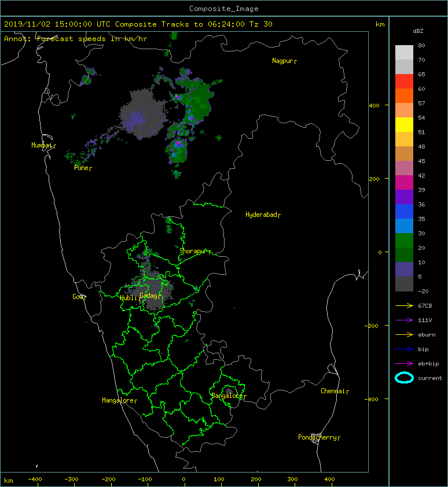This screenshot has width=448, height=487.
Task: Click the Annot forecast speeds annotation line
Action: pyautogui.click(x=76, y=39)
